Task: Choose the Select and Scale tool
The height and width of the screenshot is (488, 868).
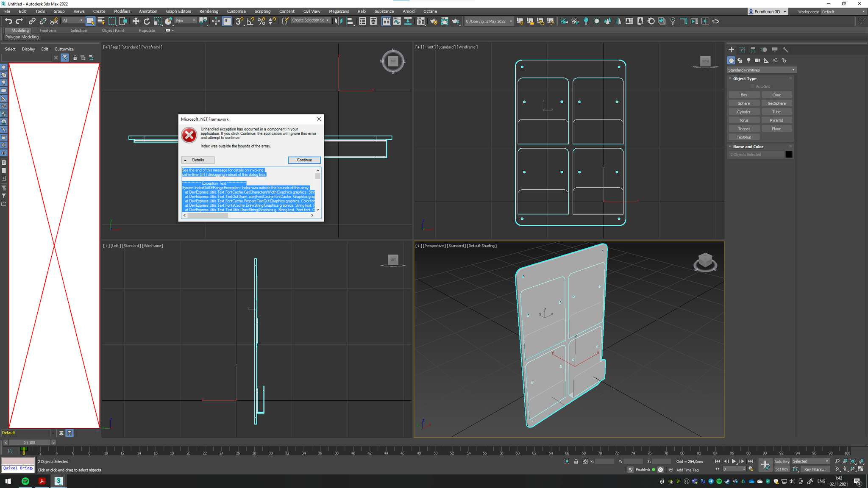Action: [158, 21]
